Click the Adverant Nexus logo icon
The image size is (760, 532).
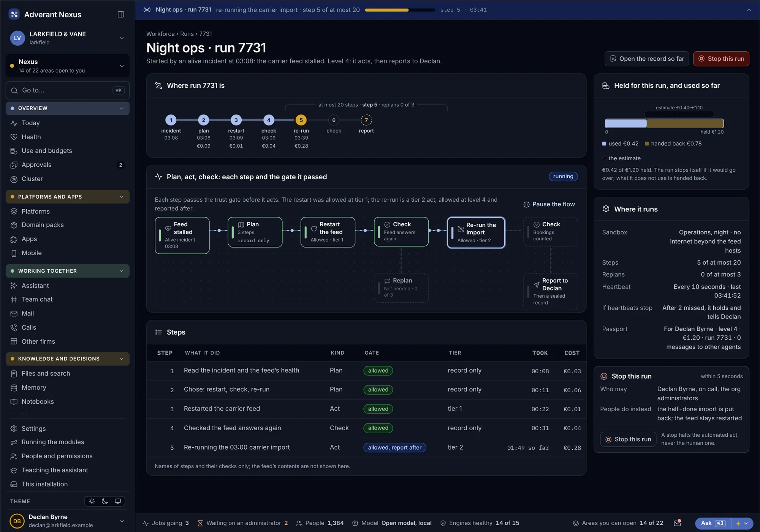[14, 14]
